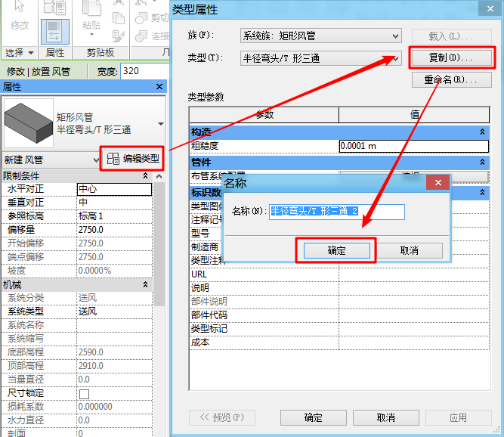
Task: Click the 载入(L) Load button
Action: pos(452,36)
